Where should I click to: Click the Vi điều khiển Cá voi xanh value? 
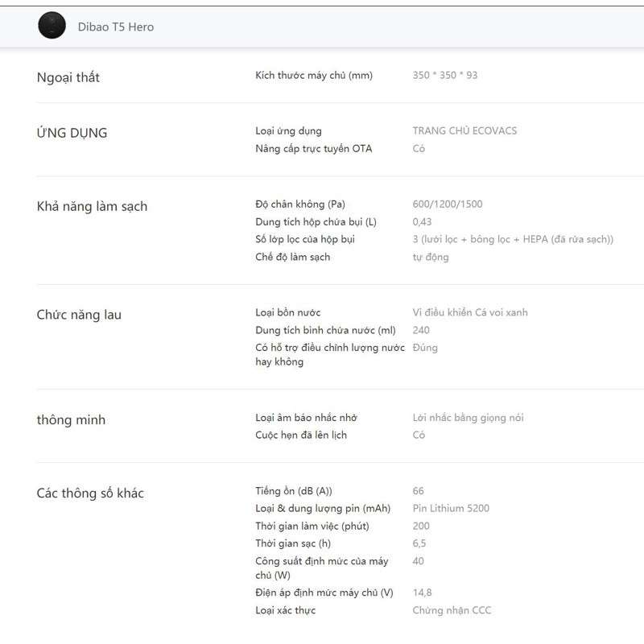tap(470, 312)
